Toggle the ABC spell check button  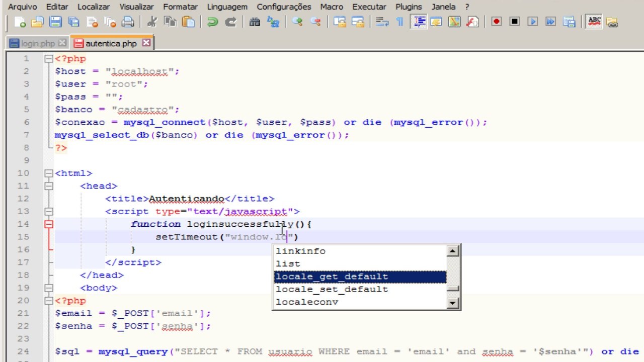click(x=594, y=22)
